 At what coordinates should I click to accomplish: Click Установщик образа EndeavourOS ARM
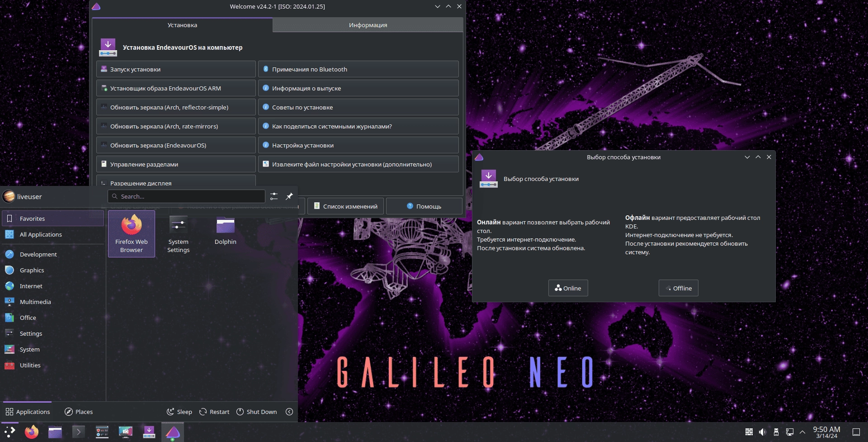click(x=176, y=88)
